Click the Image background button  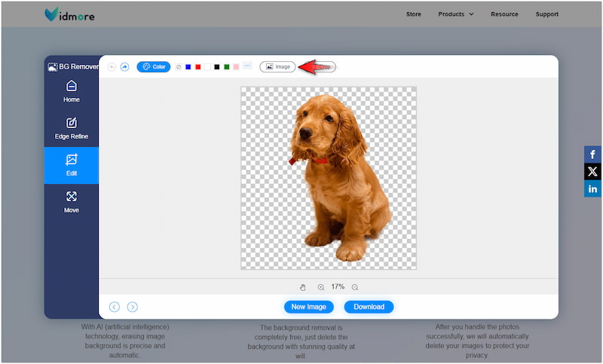click(277, 67)
